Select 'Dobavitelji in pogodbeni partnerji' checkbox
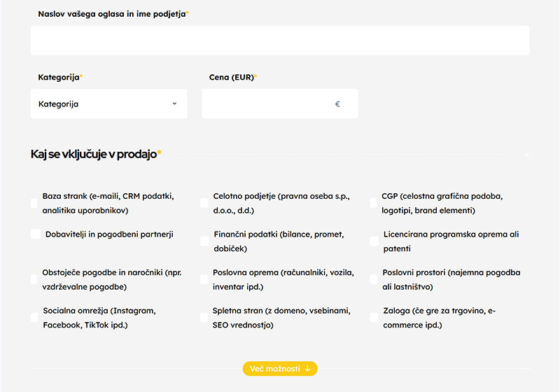The height and width of the screenshot is (392, 560). pyautogui.click(x=36, y=234)
